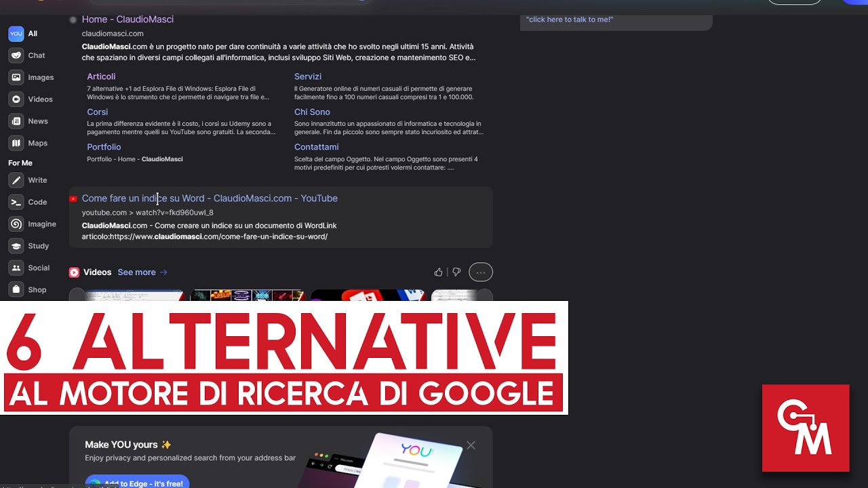Image resolution: width=868 pixels, height=488 pixels.
Task: Open the Articoli sitelink
Action: 101,77
